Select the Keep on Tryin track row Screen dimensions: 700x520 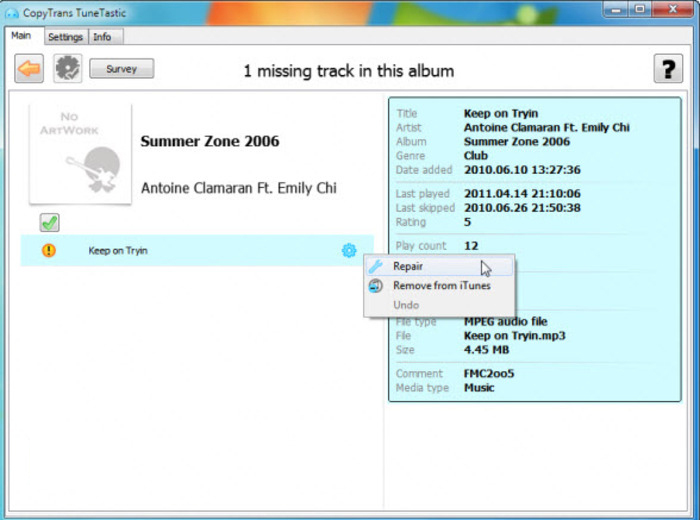tap(197, 250)
